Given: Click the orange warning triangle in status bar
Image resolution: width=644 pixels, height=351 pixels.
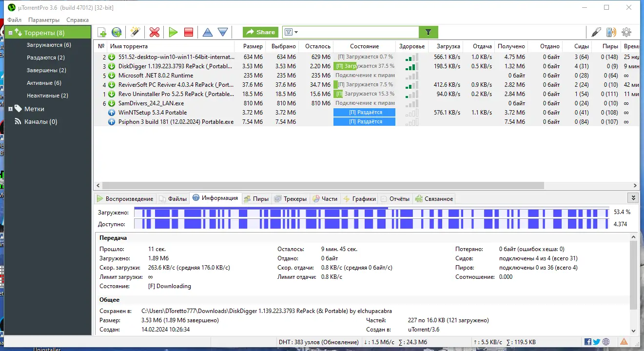Looking at the screenshot, I should [x=624, y=342].
